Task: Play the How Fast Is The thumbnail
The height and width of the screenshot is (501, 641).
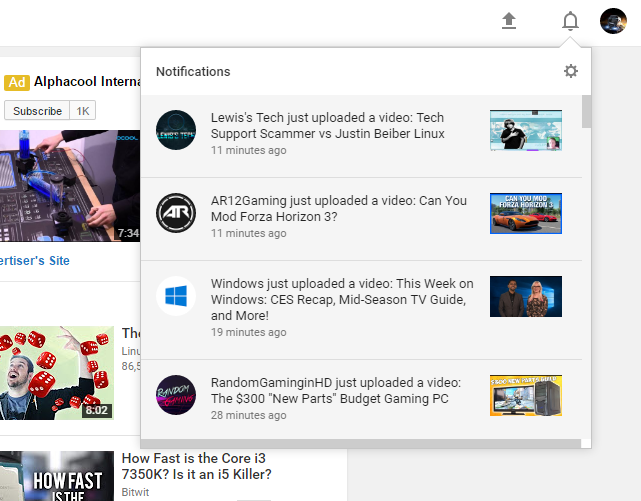Action: pyautogui.click(x=57, y=476)
